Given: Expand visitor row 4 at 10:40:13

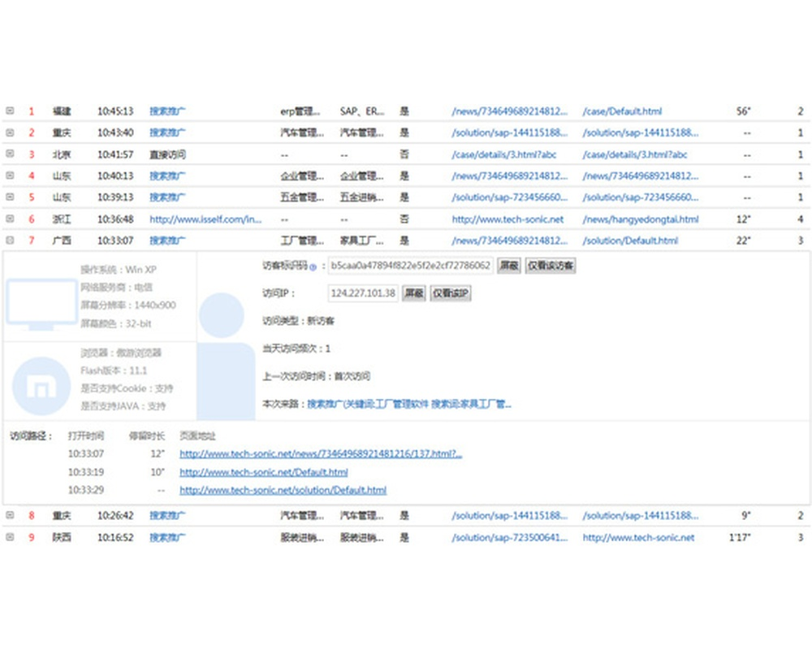Looking at the screenshot, I should pos(10,175).
